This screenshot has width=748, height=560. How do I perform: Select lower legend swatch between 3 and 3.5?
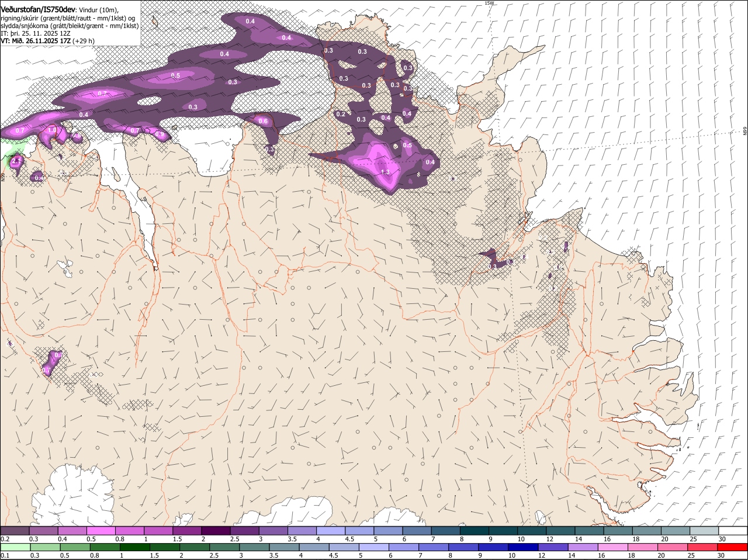coord(254,548)
